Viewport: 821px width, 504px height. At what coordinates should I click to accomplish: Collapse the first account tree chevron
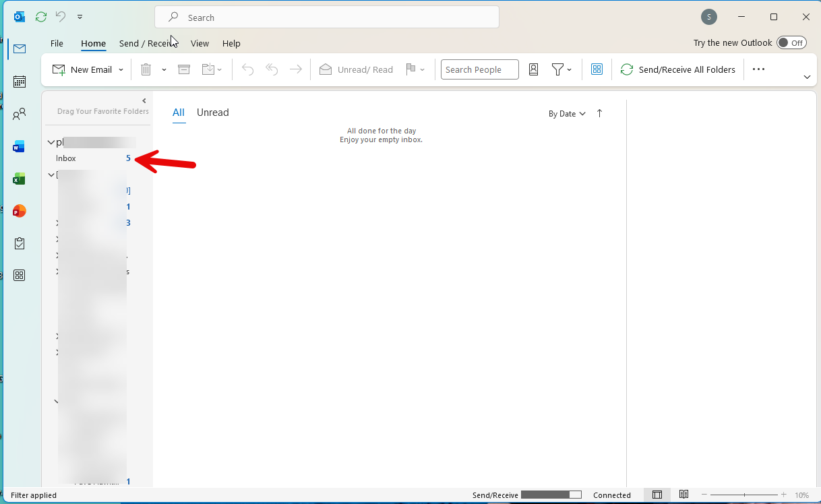tap(51, 143)
